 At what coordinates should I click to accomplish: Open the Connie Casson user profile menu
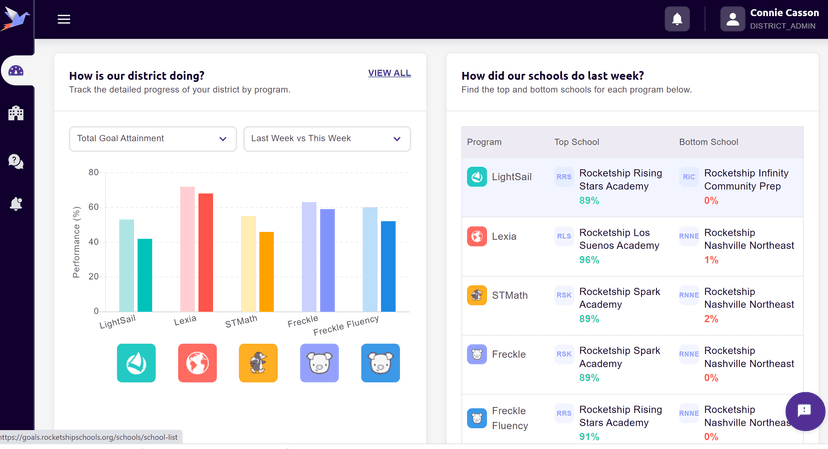[771, 19]
